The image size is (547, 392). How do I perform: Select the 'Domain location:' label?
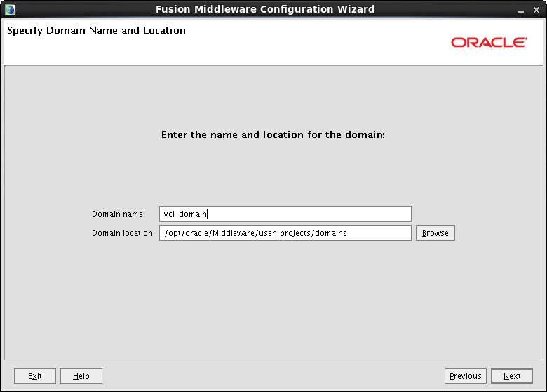click(x=123, y=233)
